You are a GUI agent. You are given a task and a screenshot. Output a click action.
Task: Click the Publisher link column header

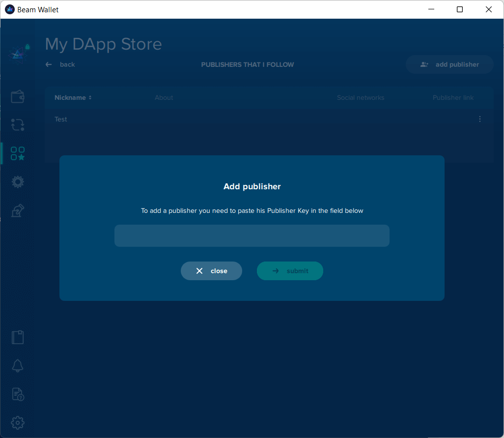pos(453,98)
